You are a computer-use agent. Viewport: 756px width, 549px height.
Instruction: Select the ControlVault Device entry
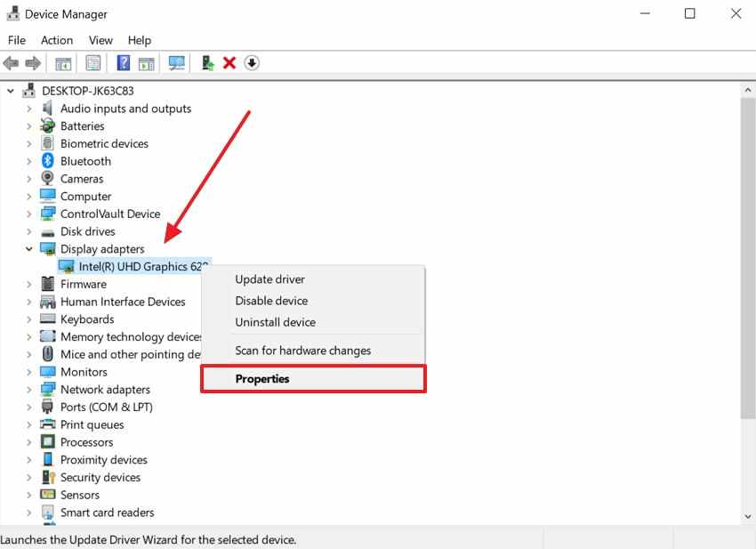pyautogui.click(x=110, y=214)
